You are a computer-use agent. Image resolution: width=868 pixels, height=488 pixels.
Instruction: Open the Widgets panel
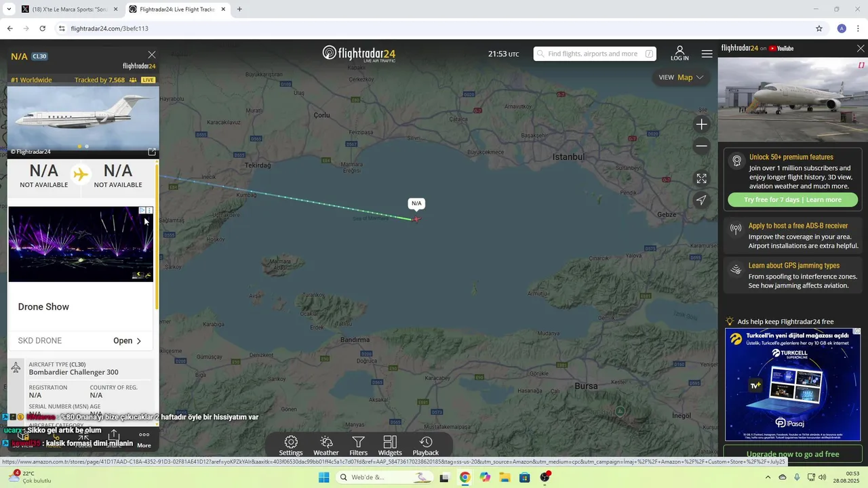click(x=390, y=446)
